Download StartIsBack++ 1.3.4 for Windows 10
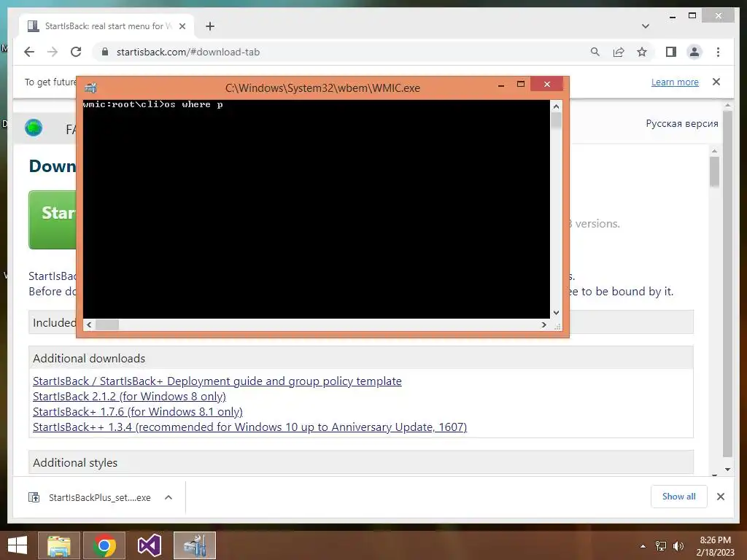This screenshot has height=560, width=747. (249, 427)
